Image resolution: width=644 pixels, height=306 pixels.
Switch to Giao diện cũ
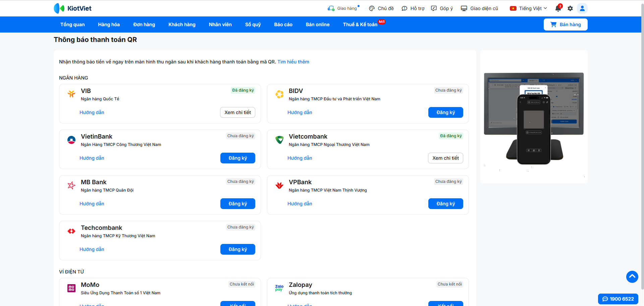(479, 8)
